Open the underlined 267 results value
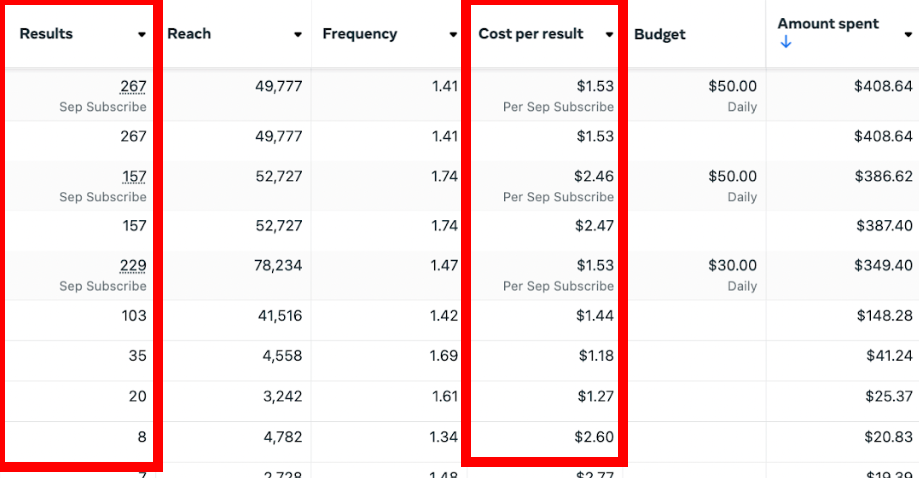This screenshot has height=478, width=919. point(133,87)
